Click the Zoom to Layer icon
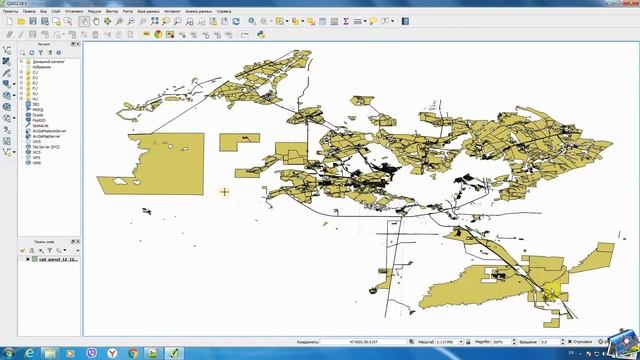Screen dimensions: 640x360 coord(178,21)
